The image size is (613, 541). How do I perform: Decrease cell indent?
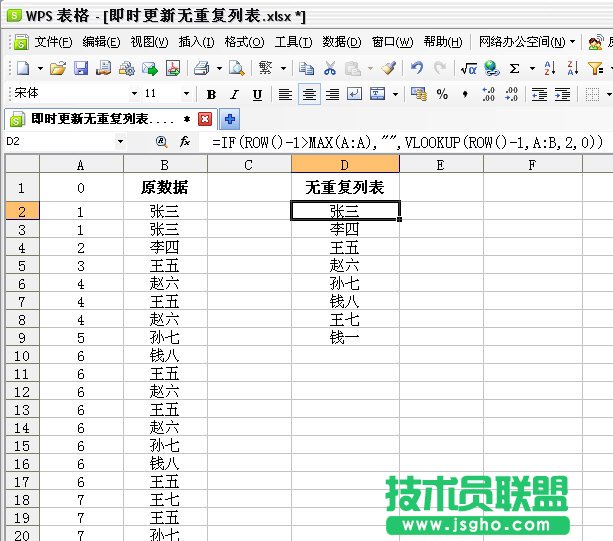[539, 94]
